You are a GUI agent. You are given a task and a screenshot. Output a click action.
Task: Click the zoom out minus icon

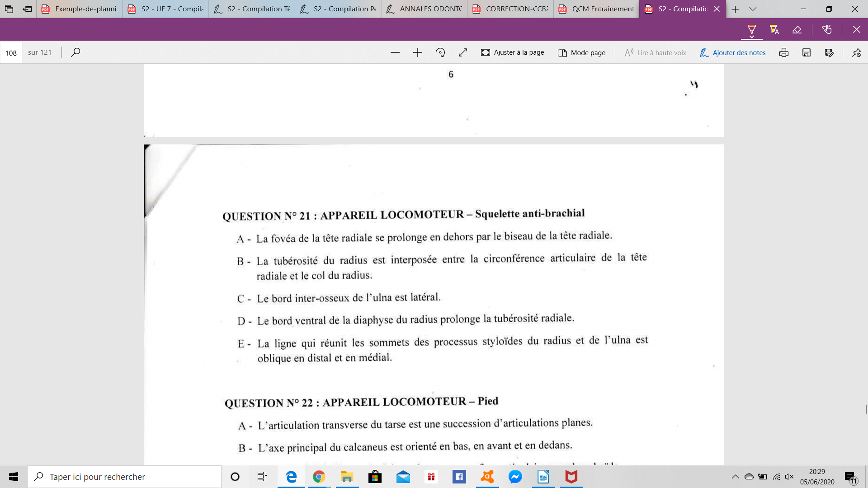[x=395, y=52]
